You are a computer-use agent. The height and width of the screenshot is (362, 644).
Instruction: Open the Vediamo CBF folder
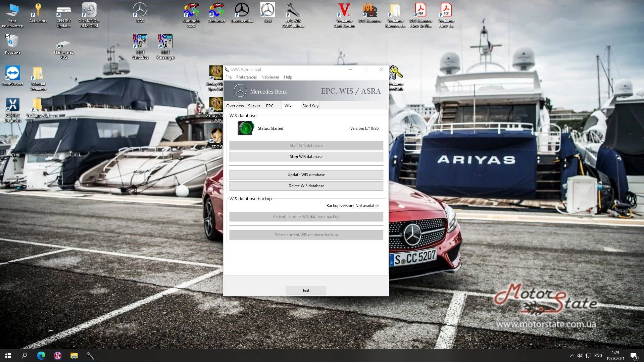click(38, 108)
